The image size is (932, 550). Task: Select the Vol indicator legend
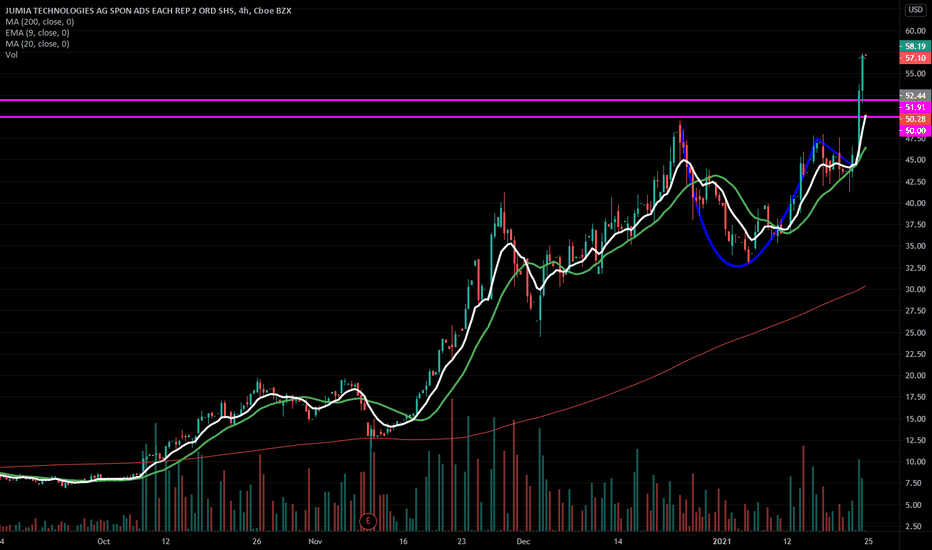[x=11, y=55]
